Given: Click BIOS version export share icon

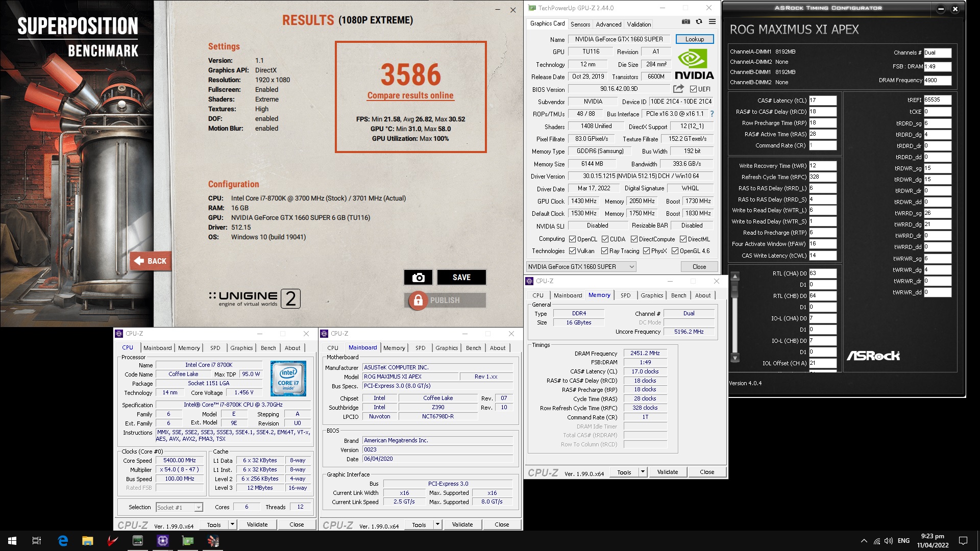Looking at the screenshot, I should (678, 89).
